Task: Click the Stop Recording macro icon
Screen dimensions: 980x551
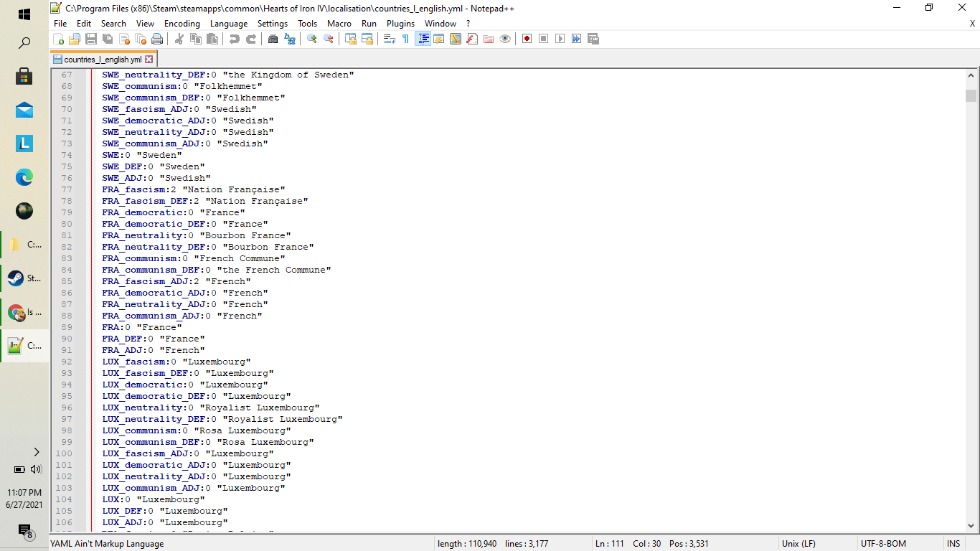Action: [x=544, y=39]
